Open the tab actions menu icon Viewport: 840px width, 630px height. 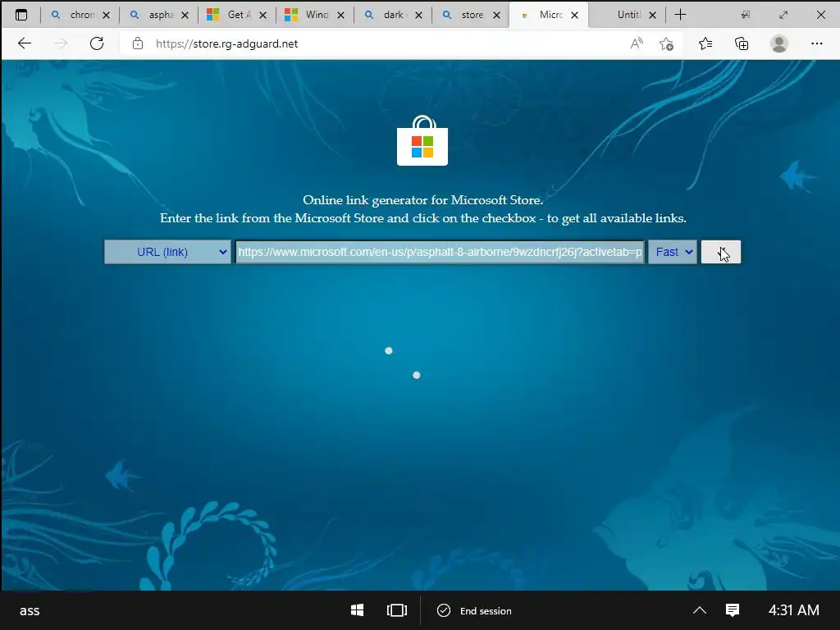click(x=21, y=15)
